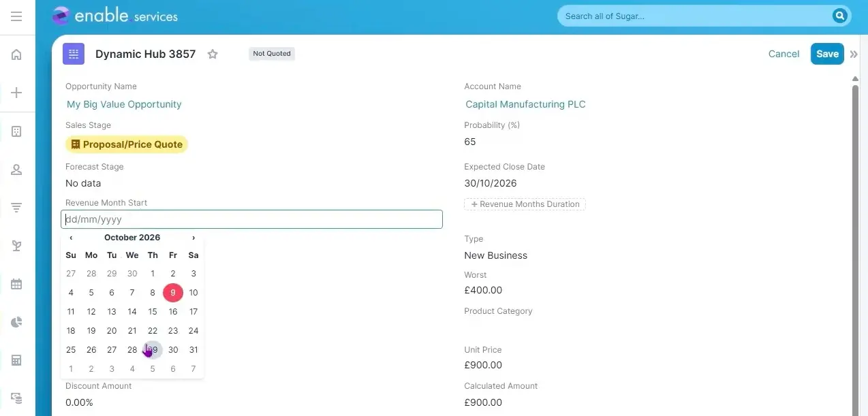The image size is (868, 416).
Task: Click Worst value £400.00
Action: 483,290
